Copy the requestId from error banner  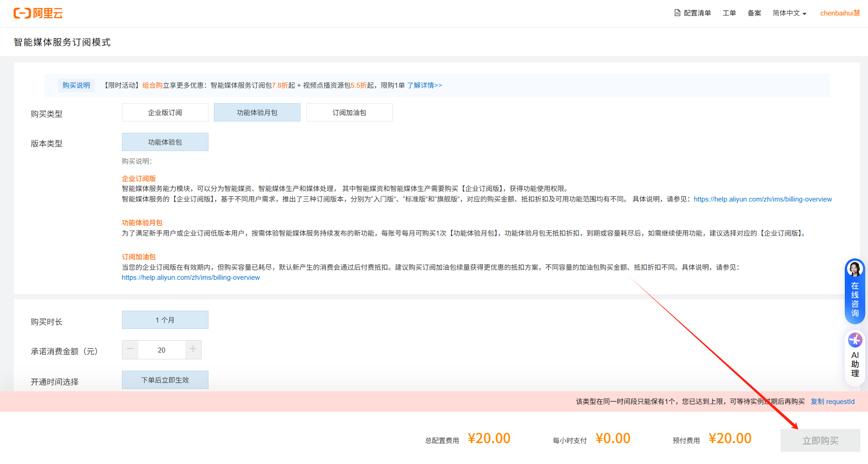coord(832,401)
